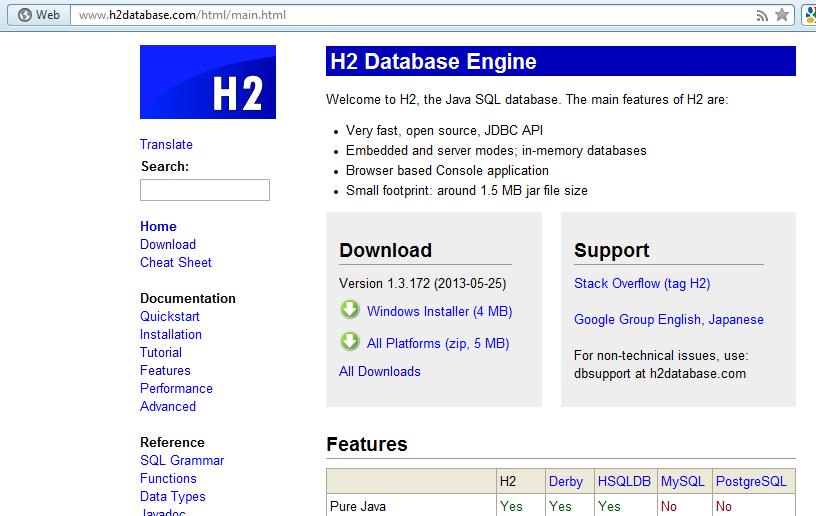Click the H2 logo image
This screenshot has width=816, height=516.
[x=208, y=82]
